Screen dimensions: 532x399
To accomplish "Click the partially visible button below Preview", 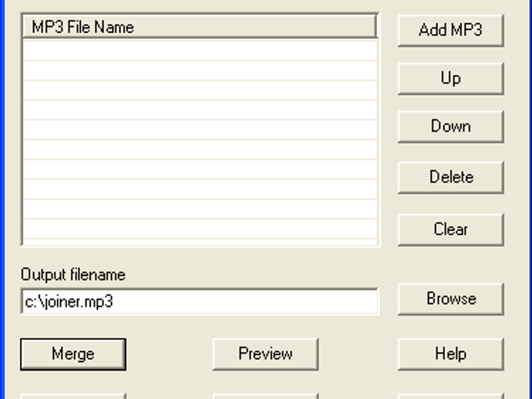I will [x=265, y=396].
